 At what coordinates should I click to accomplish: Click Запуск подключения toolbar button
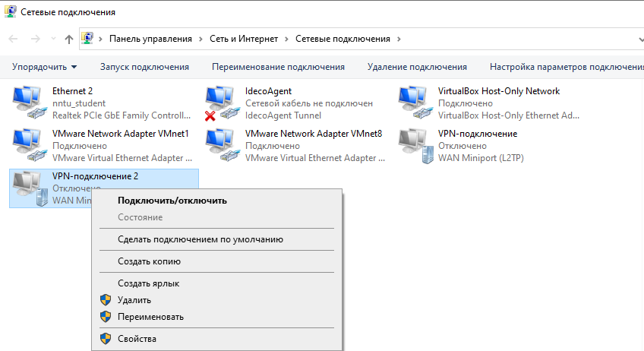coord(144,67)
